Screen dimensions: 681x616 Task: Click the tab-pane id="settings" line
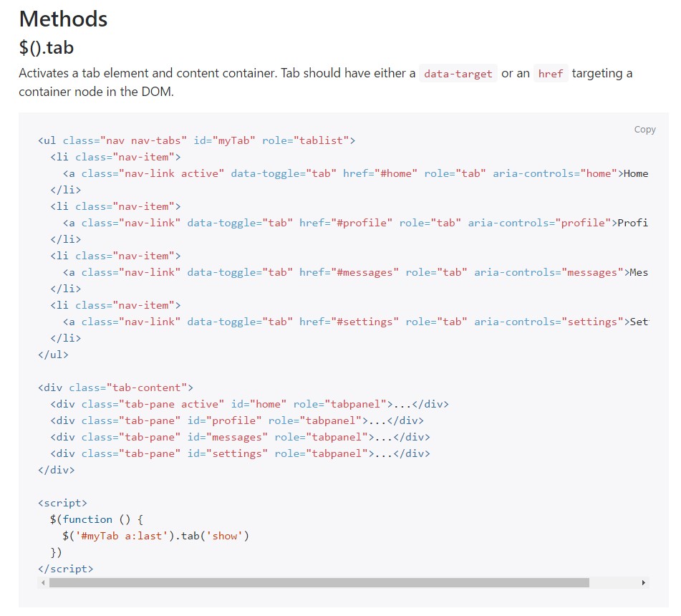(240, 453)
